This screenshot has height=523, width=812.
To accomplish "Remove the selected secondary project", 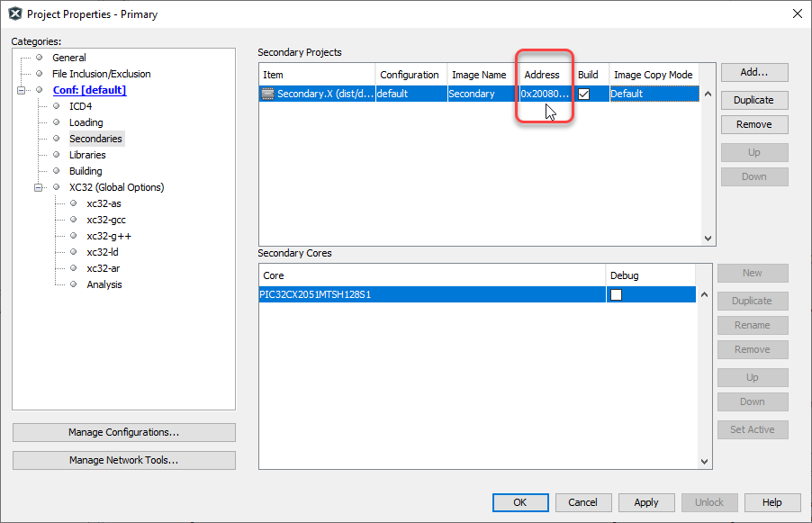I will pyautogui.click(x=753, y=124).
